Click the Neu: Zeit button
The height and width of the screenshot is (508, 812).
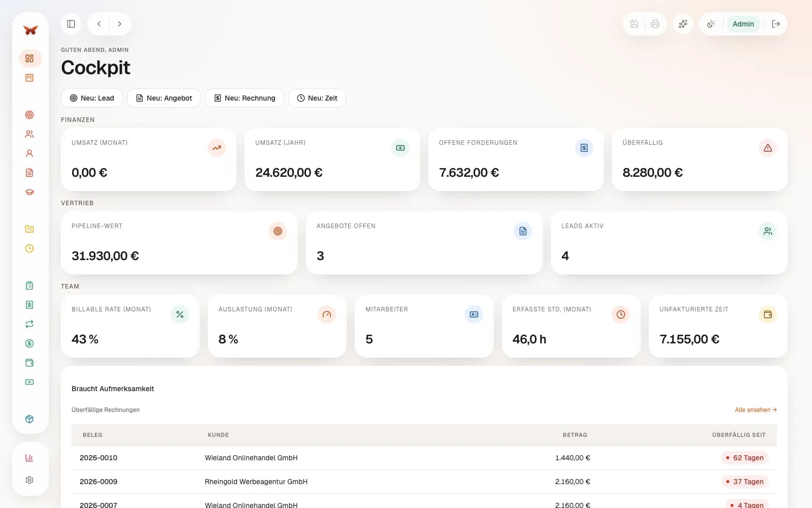point(317,98)
